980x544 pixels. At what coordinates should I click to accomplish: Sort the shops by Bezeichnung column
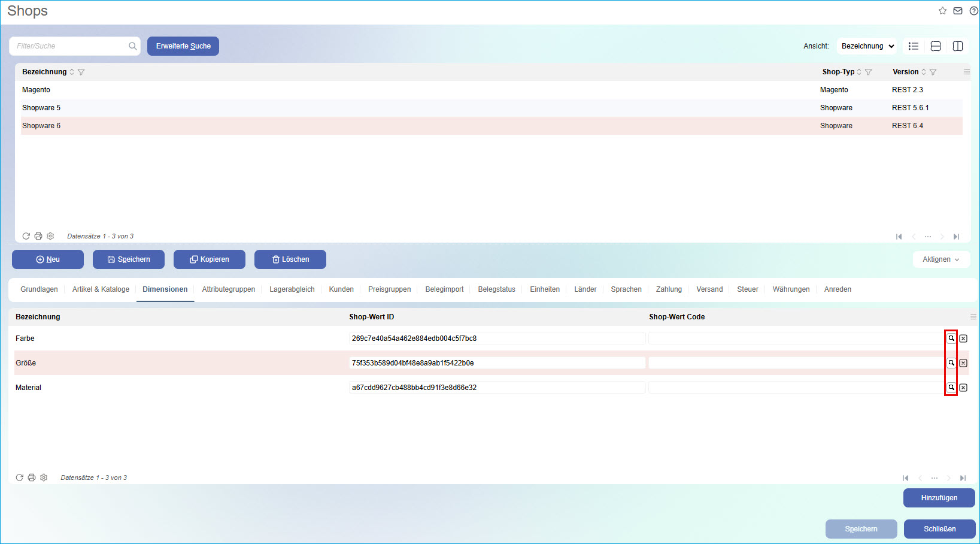pos(72,72)
